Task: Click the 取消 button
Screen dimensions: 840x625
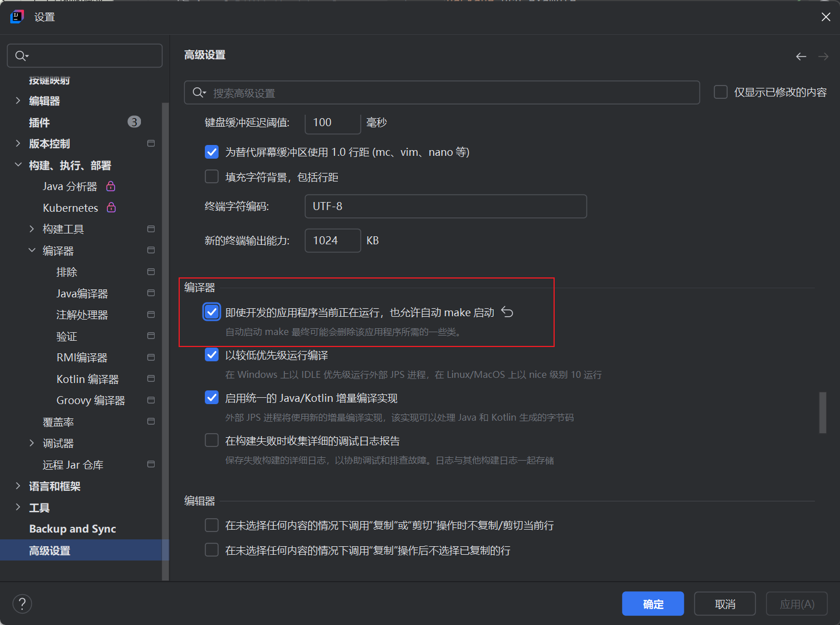Action: (x=725, y=604)
